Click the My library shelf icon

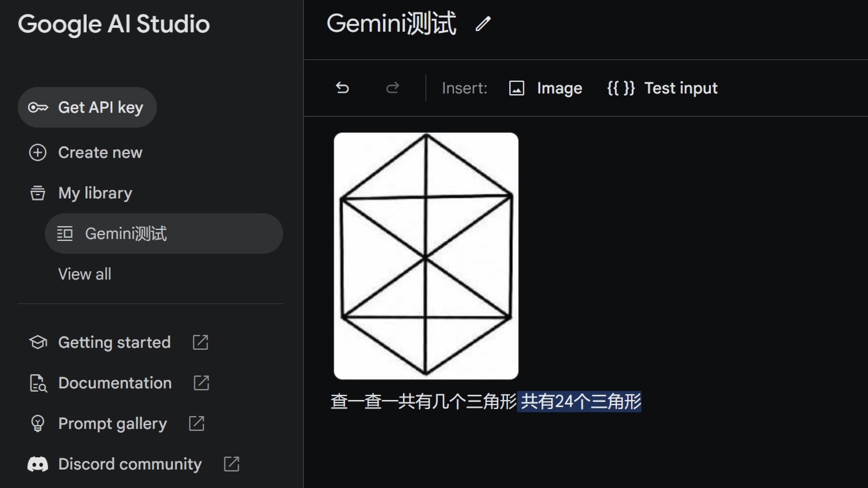click(x=38, y=192)
